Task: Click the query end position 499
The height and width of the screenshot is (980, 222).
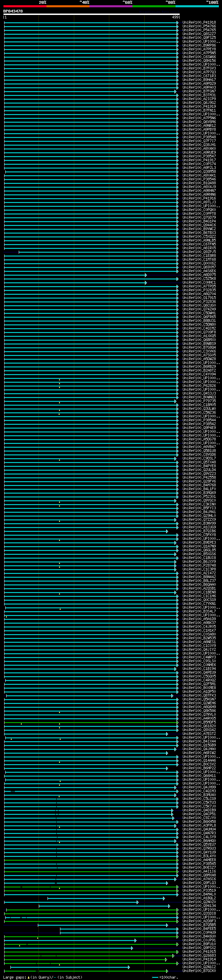Action: coord(175,17)
